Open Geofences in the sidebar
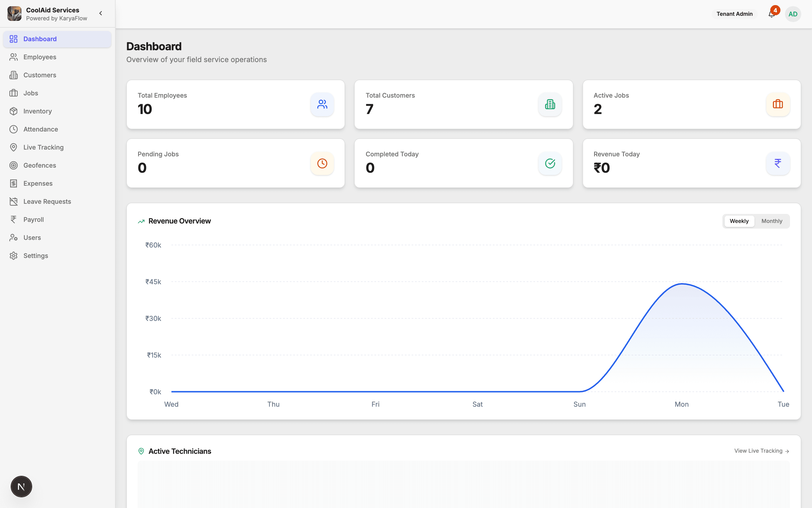This screenshot has width=812, height=508. [58, 165]
